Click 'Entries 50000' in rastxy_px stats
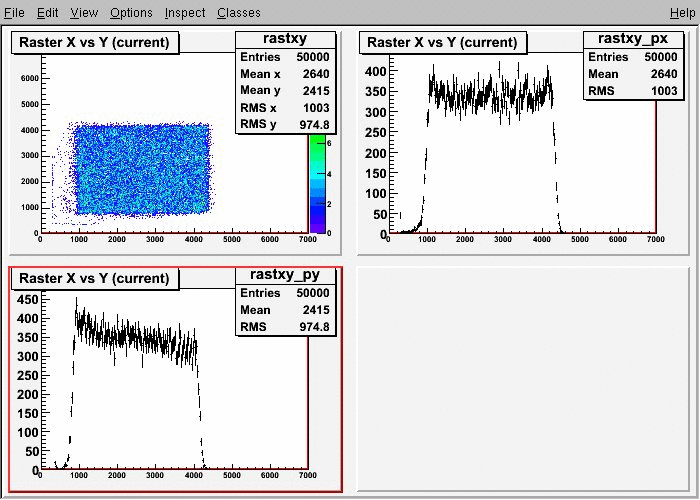 [633, 57]
